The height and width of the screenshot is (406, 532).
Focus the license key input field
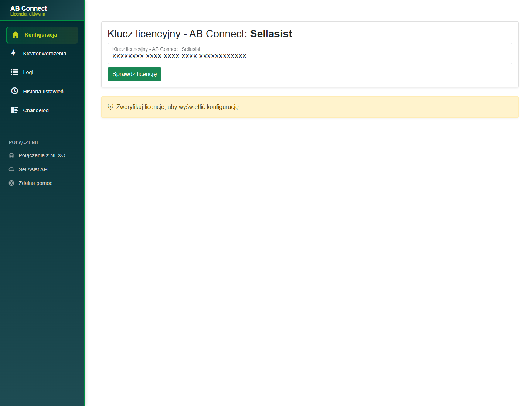[x=310, y=54]
